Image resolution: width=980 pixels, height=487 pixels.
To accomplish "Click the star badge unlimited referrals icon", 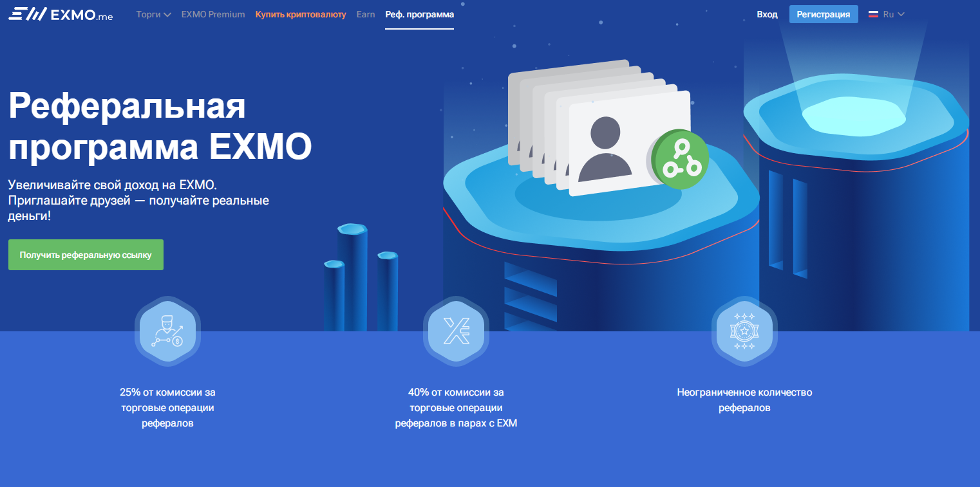I will (x=745, y=332).
